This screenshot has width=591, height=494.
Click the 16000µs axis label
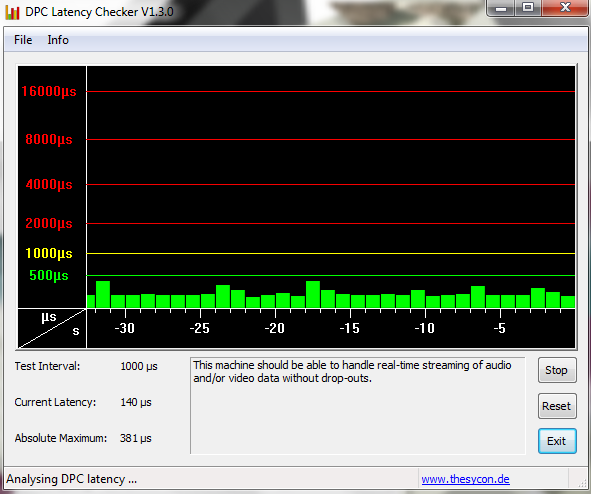click(x=49, y=92)
